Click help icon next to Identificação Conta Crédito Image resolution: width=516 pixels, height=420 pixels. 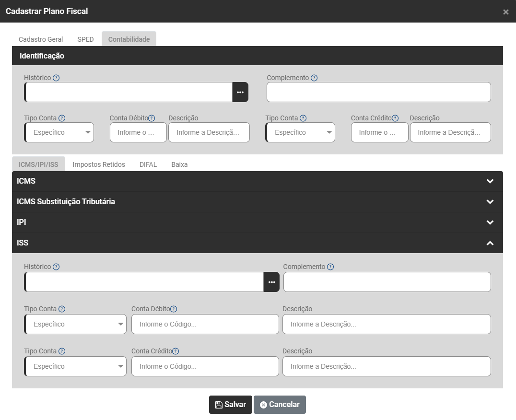tap(395, 118)
